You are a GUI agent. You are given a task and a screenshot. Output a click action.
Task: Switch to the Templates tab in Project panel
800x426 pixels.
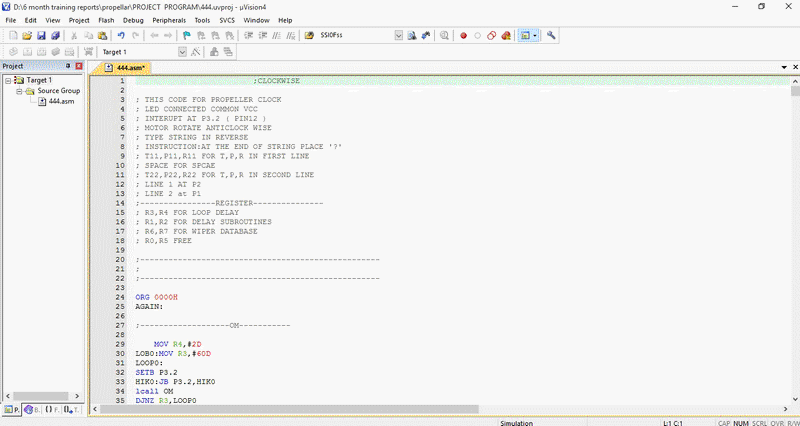[x=72, y=410]
